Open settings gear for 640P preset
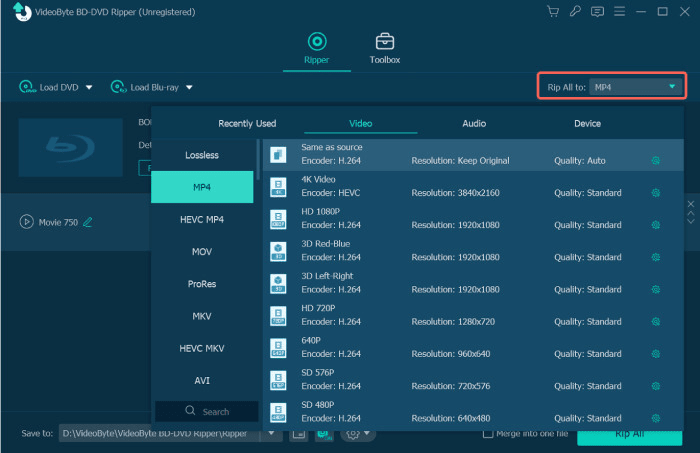 pyautogui.click(x=655, y=353)
